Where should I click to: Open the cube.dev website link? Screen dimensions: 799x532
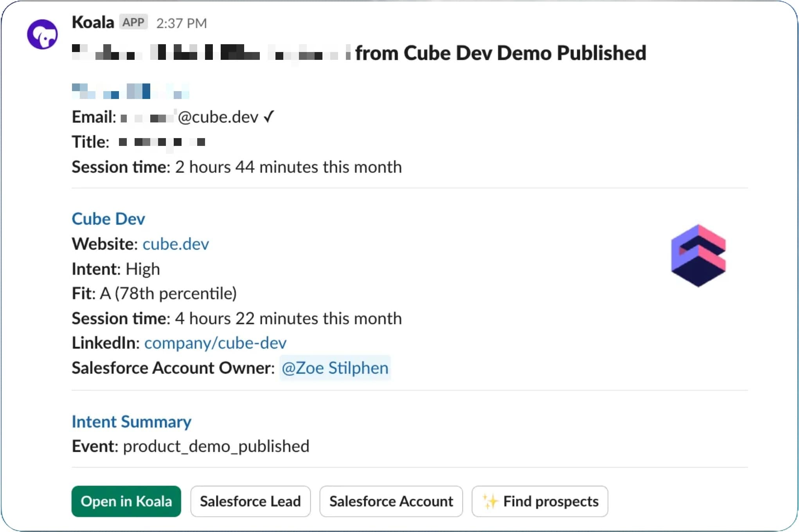point(176,244)
